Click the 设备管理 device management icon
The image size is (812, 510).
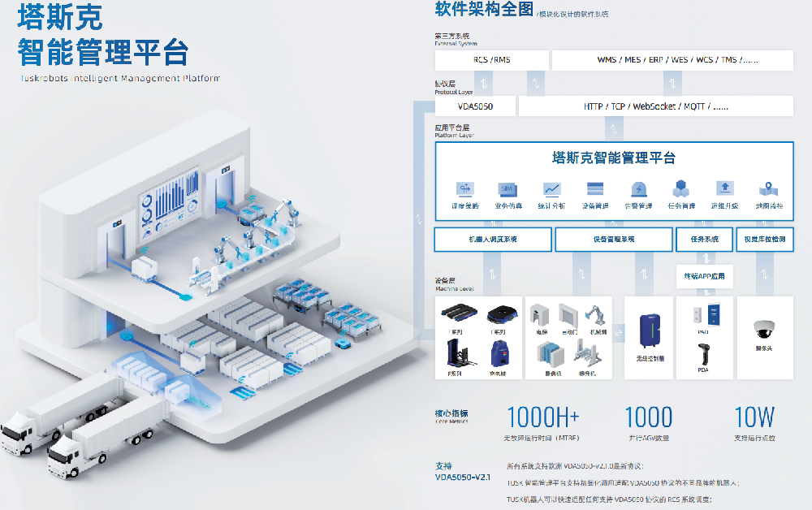pos(595,188)
